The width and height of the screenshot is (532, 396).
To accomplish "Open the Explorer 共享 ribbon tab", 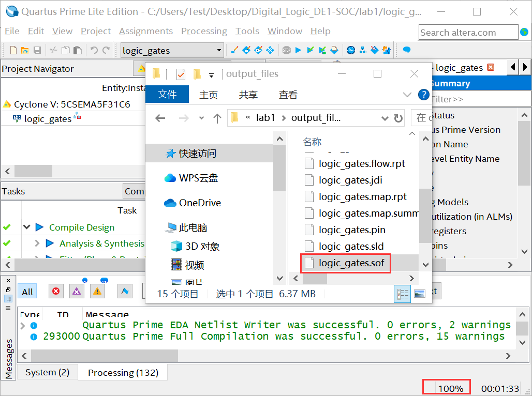I will pyautogui.click(x=248, y=95).
